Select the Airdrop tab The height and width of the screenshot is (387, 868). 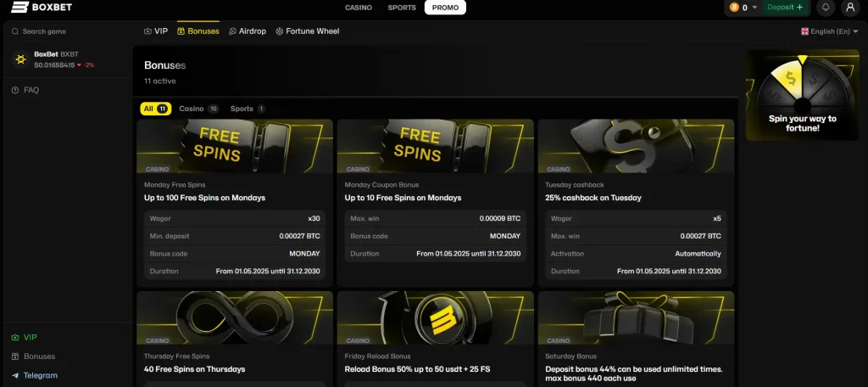click(248, 31)
